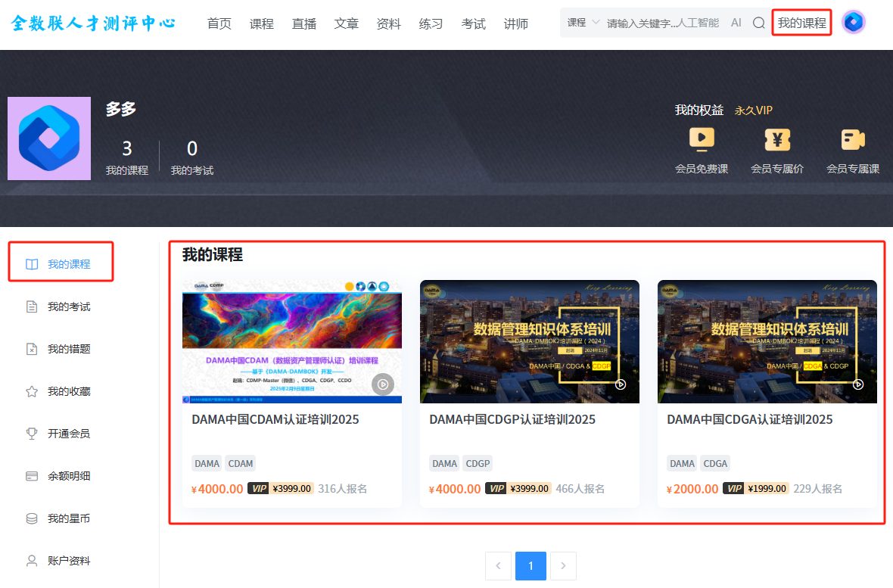
Task: Open 我的收藏 star item in sidebar
Action: 68,391
